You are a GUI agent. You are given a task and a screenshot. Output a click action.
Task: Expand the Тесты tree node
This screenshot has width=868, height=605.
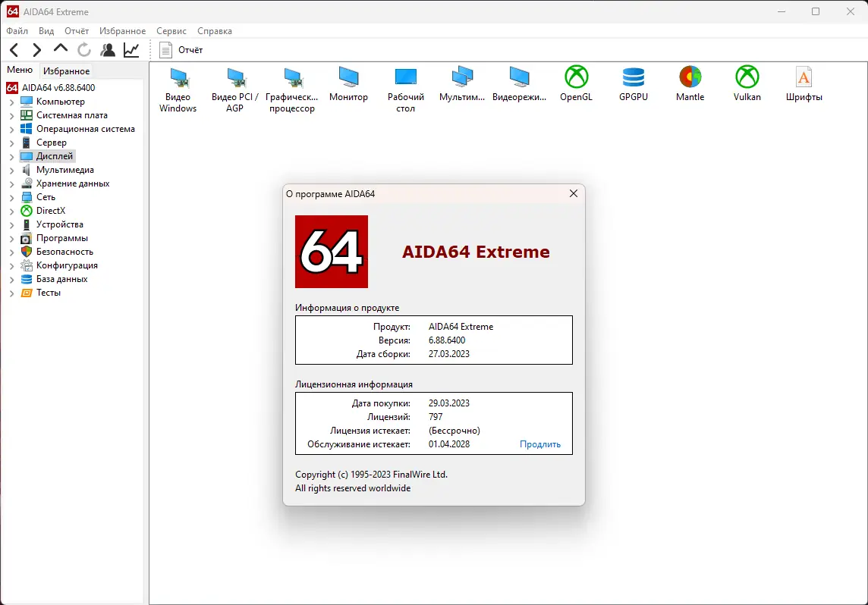(11, 293)
